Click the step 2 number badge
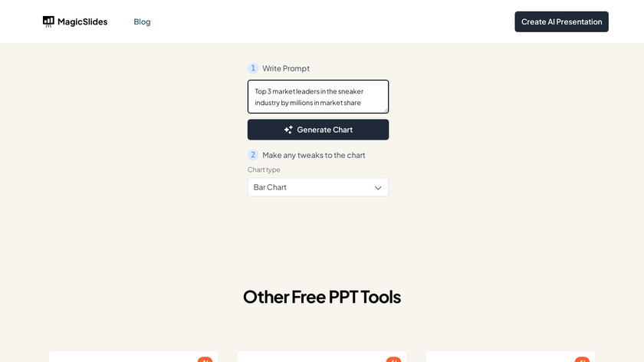The width and height of the screenshot is (644, 362). click(x=253, y=155)
